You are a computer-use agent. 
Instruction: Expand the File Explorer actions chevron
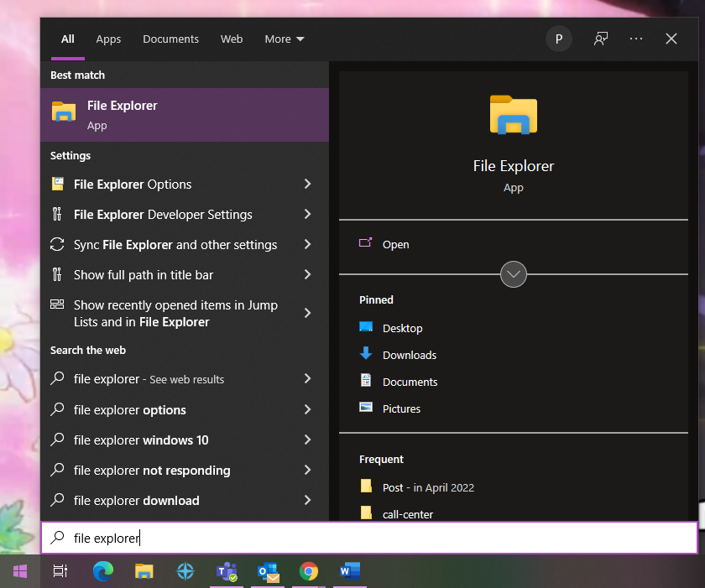(513, 274)
